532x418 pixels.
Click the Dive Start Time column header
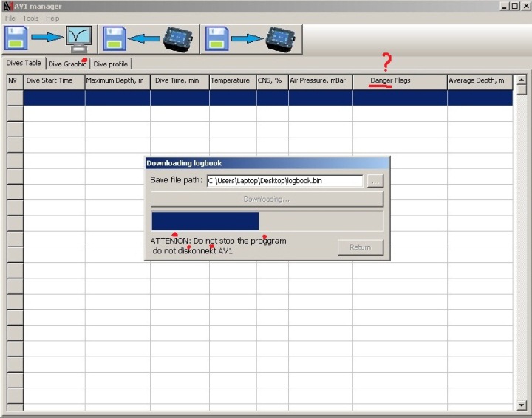click(x=54, y=80)
